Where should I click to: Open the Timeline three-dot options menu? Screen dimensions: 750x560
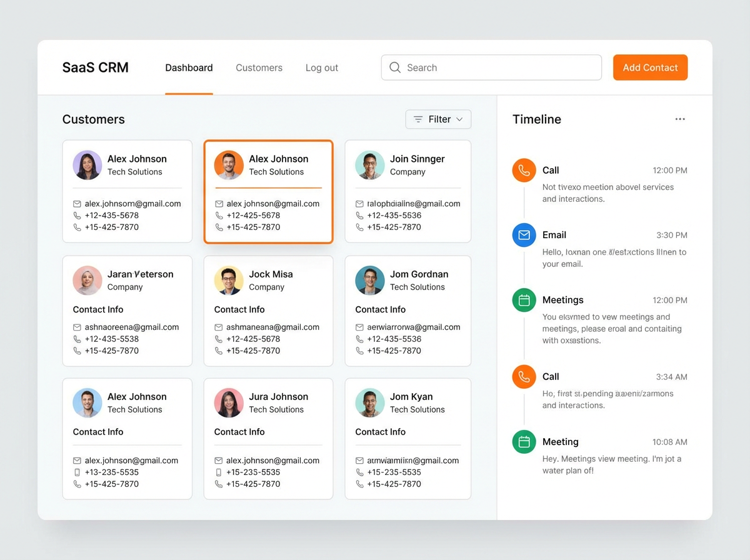pyautogui.click(x=680, y=119)
